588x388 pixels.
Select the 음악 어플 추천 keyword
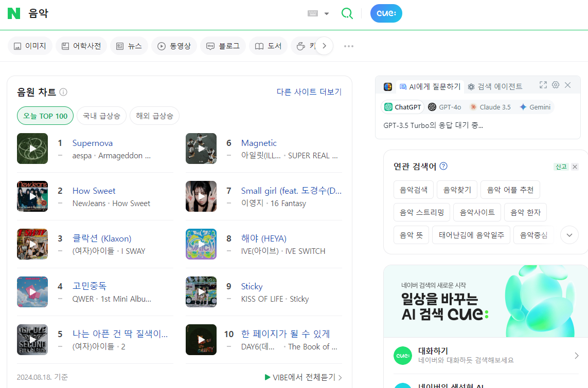point(510,190)
